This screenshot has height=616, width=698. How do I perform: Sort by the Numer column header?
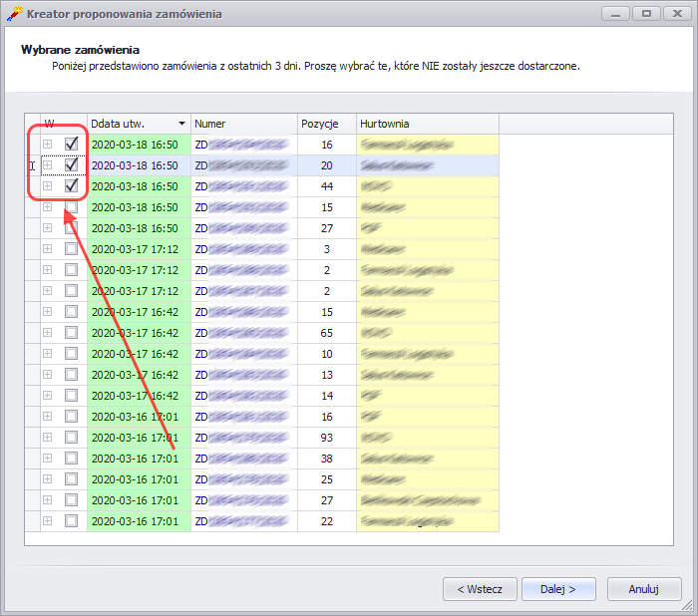tap(243, 124)
